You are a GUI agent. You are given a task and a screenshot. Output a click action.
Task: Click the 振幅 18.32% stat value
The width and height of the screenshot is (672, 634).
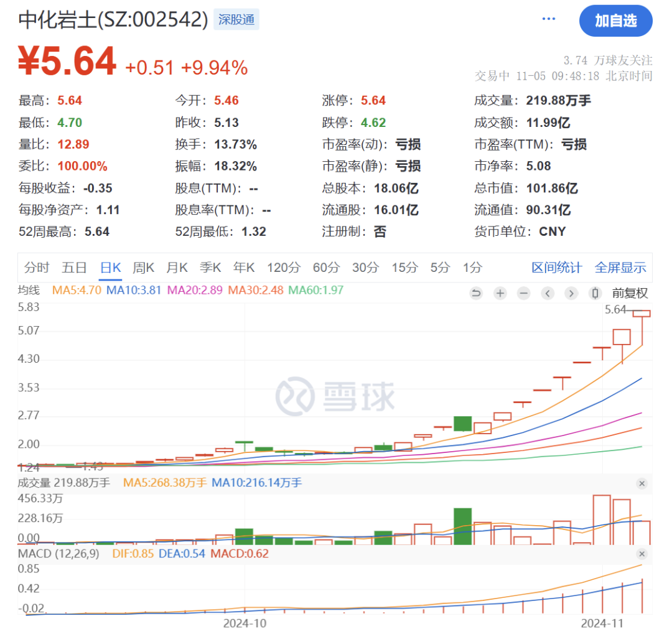235,166
